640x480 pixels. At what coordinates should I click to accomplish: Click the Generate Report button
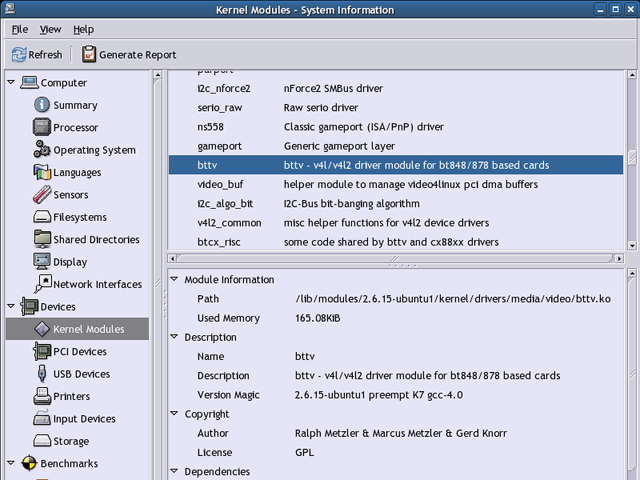tap(129, 55)
